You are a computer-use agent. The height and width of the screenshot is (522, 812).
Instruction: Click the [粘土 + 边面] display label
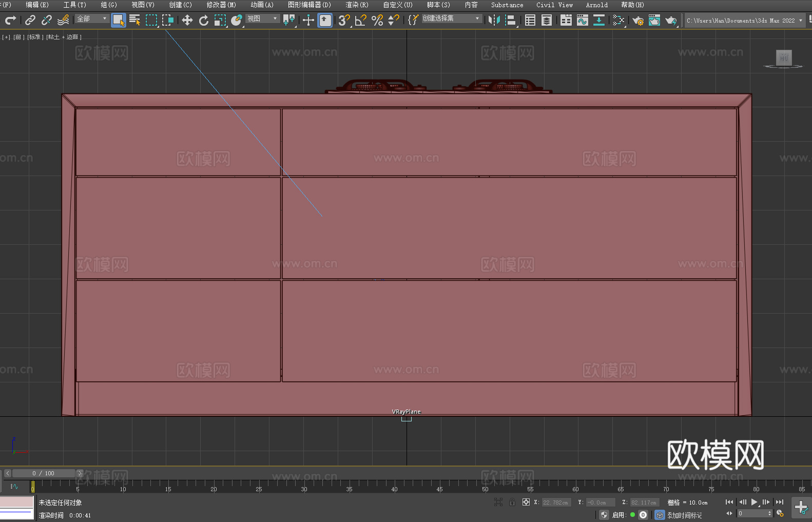click(64, 37)
